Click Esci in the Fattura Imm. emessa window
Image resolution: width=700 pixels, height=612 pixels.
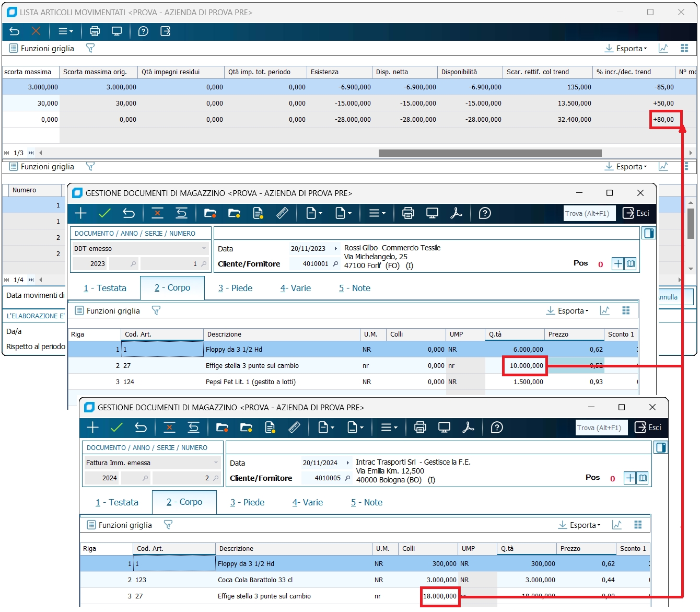point(648,428)
